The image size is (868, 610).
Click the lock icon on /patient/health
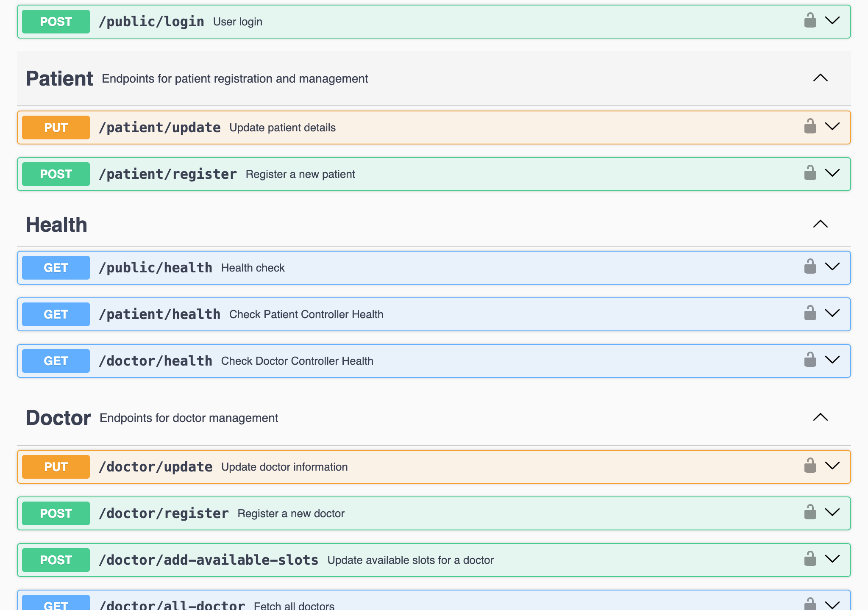click(x=810, y=313)
